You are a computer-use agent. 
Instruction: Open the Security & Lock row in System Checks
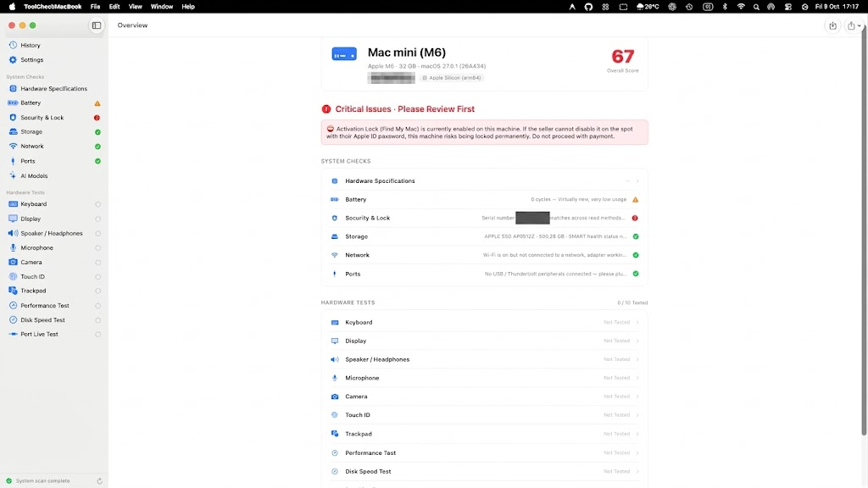point(484,218)
